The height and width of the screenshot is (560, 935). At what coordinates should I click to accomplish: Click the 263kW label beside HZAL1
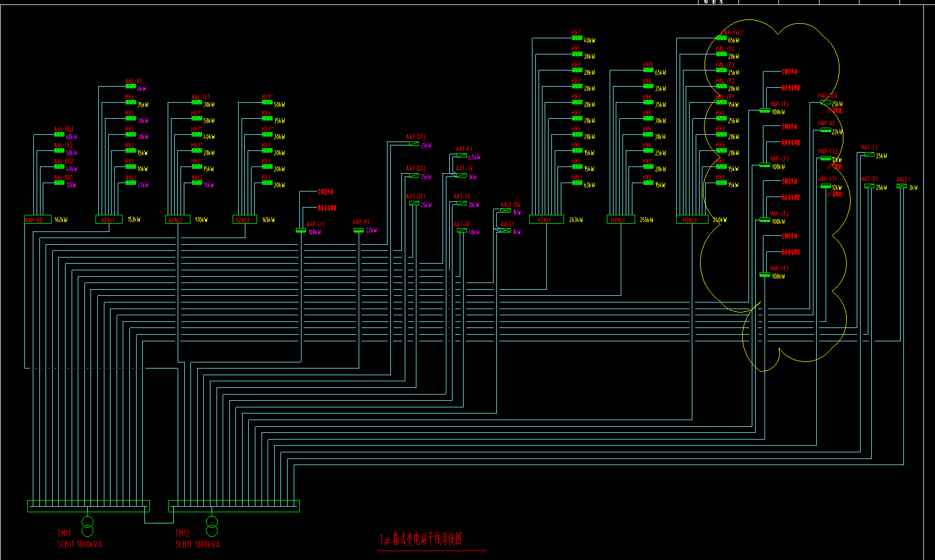pyautogui.click(x=576, y=220)
